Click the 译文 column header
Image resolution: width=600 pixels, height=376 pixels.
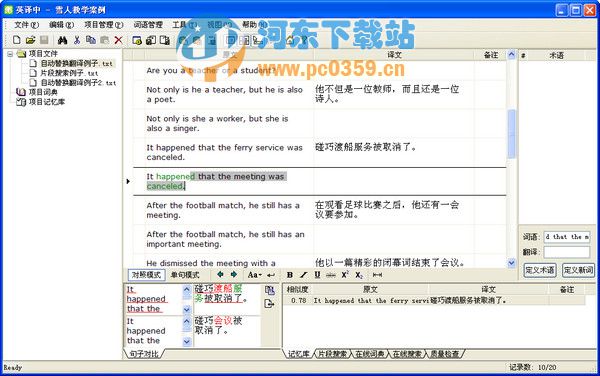[x=394, y=55]
